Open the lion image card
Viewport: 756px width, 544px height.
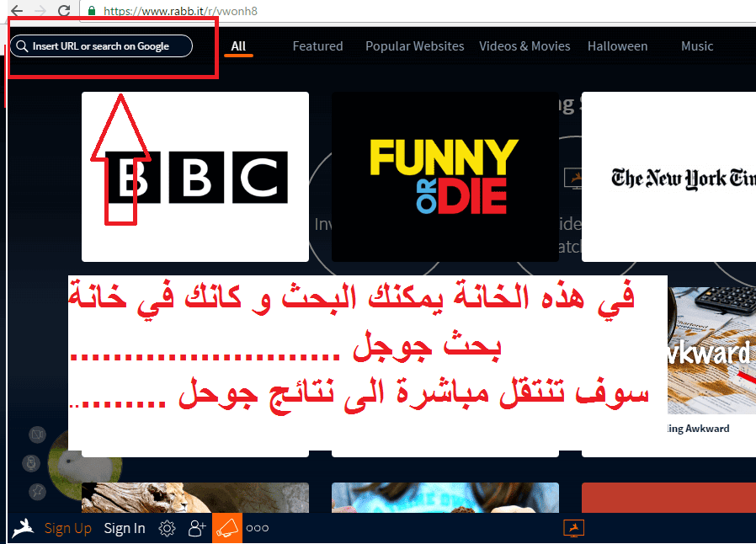coord(195,498)
